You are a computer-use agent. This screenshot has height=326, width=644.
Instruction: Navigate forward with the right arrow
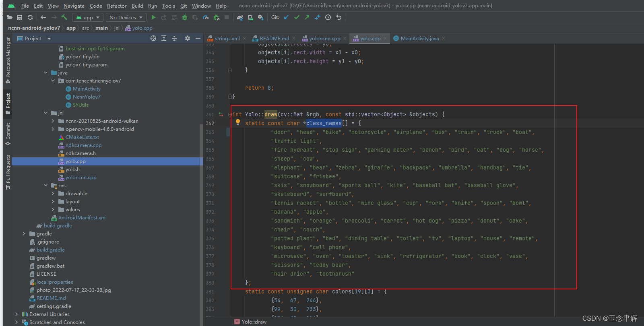point(54,17)
